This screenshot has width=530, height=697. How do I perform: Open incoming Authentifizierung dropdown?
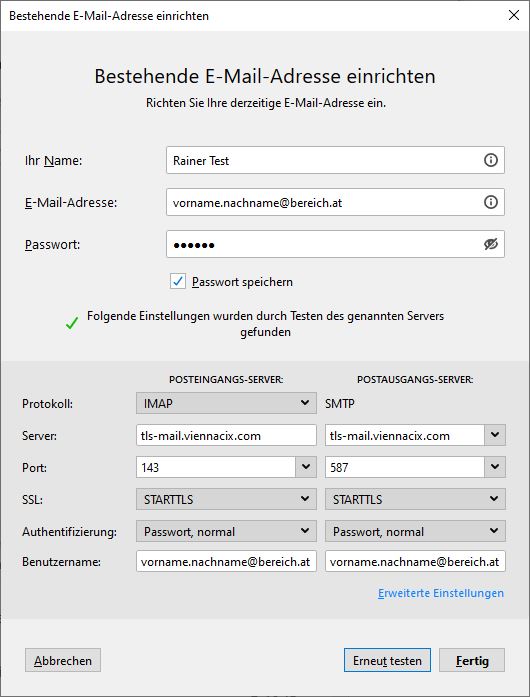point(226,531)
